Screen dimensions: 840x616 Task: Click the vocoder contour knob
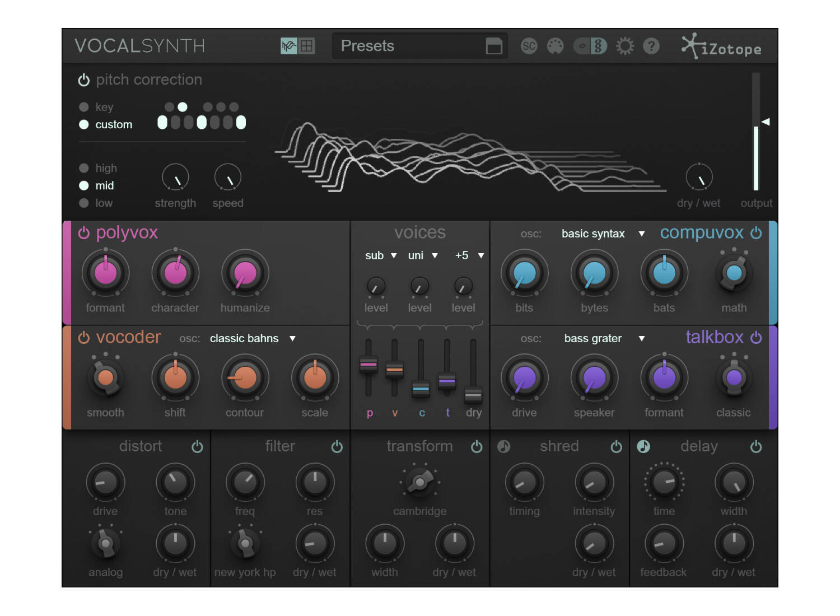coord(245,377)
